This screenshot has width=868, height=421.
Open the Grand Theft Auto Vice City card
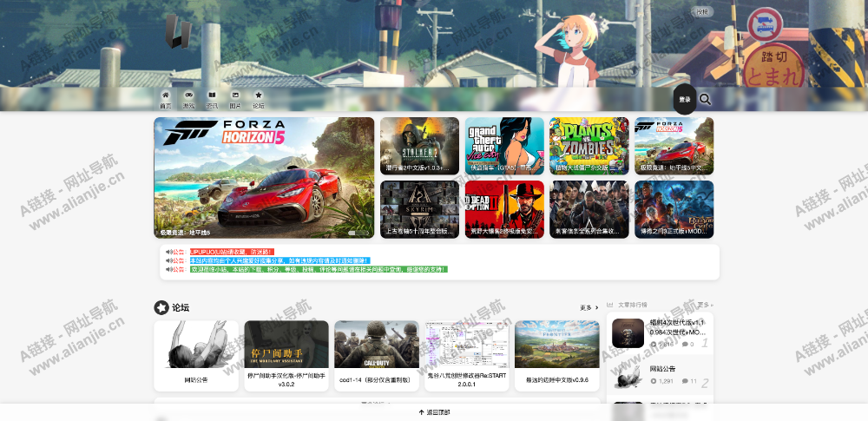tap(504, 146)
